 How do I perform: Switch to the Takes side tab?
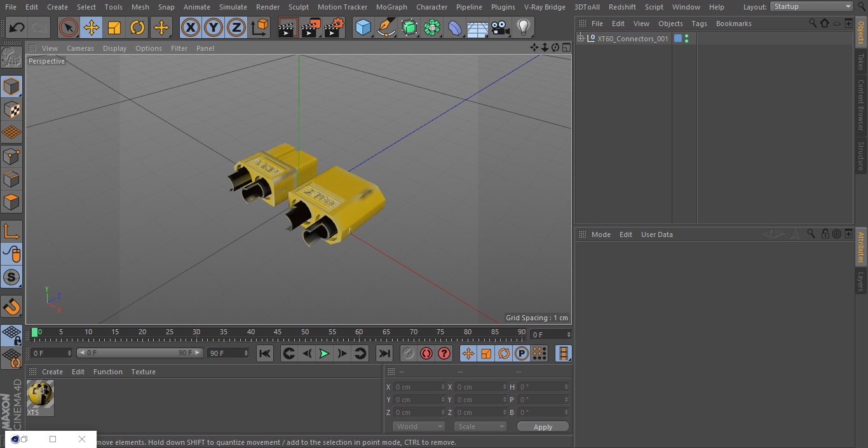[x=861, y=62]
